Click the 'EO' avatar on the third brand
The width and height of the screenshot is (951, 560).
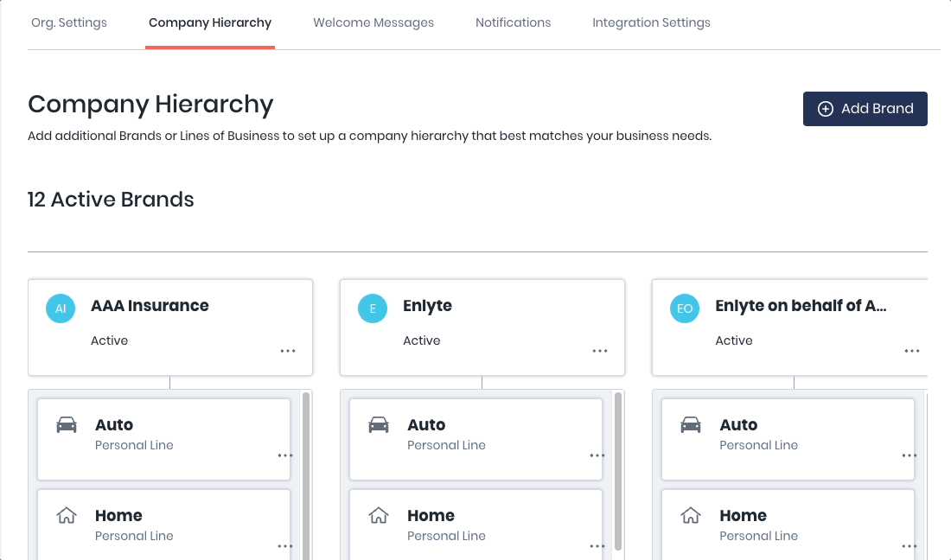[x=685, y=309]
